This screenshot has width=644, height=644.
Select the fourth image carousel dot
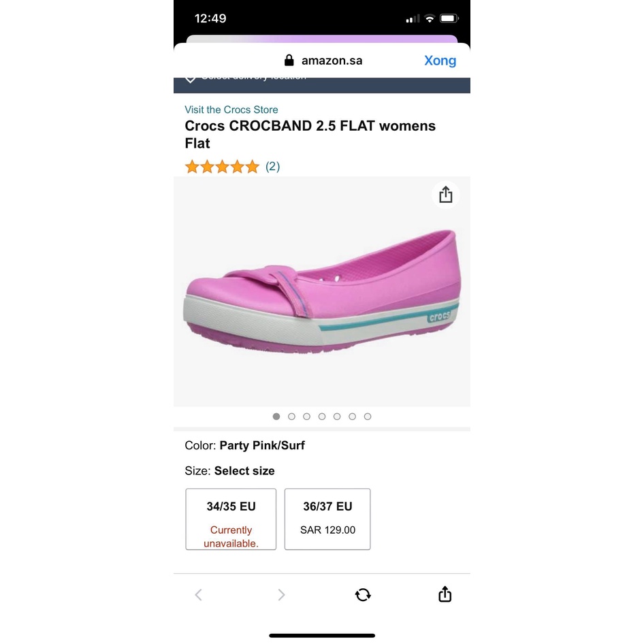tap(322, 417)
